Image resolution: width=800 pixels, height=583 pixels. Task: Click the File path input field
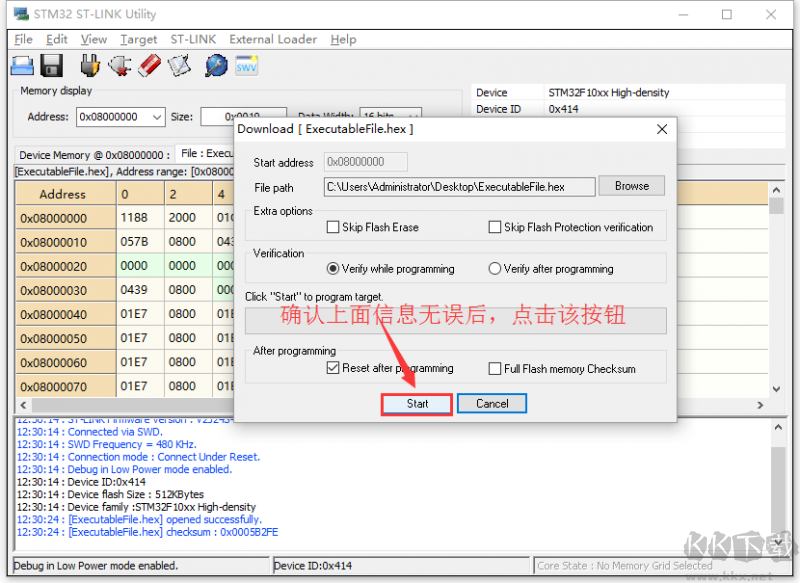(x=459, y=187)
